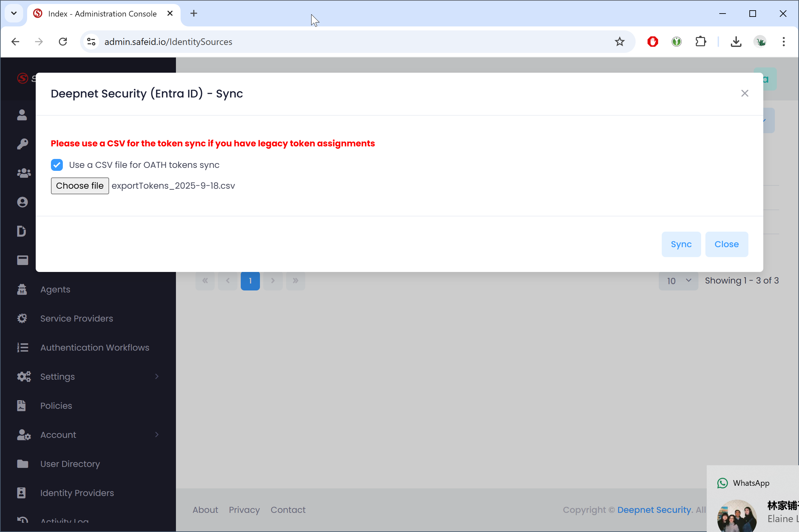
Task: Click the Choose file button
Action: point(80,186)
